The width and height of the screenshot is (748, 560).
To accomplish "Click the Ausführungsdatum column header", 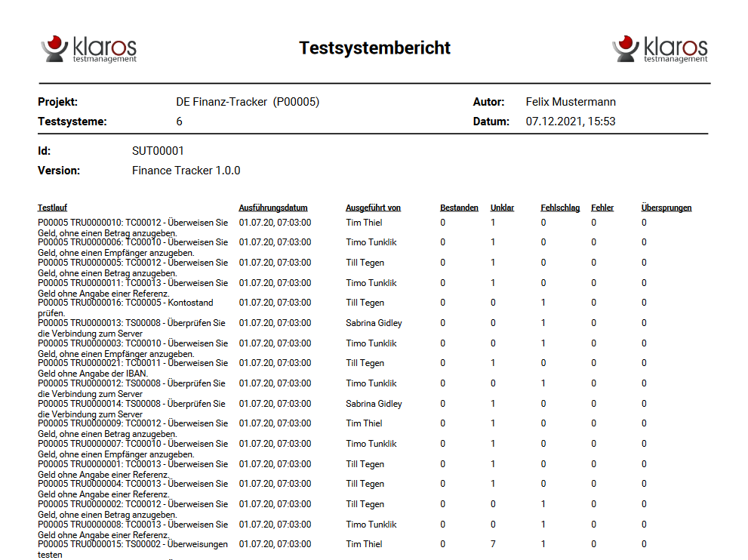I will pos(273,208).
